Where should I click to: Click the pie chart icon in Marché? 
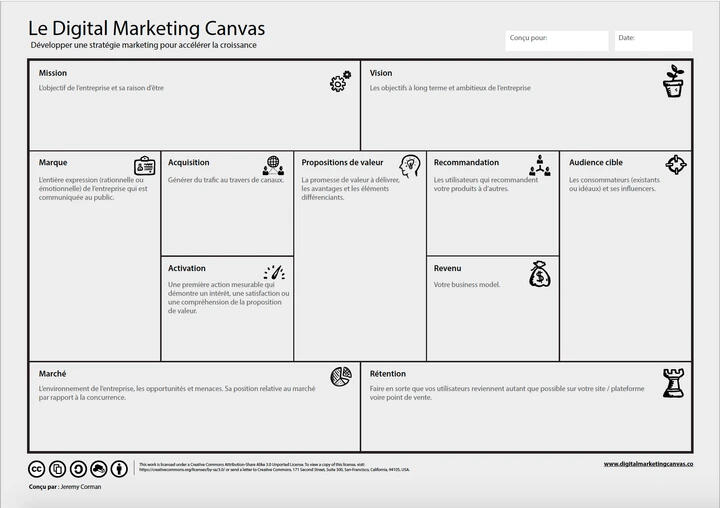pos(341,377)
